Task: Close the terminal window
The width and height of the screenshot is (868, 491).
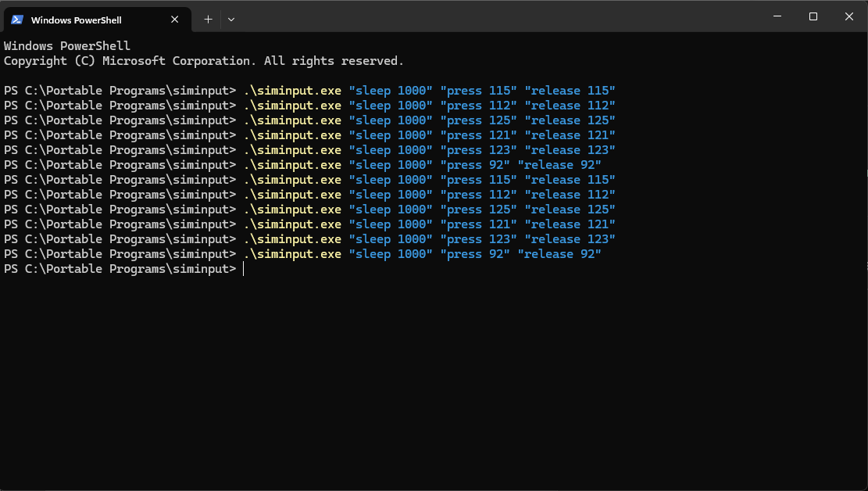Action: coord(848,16)
